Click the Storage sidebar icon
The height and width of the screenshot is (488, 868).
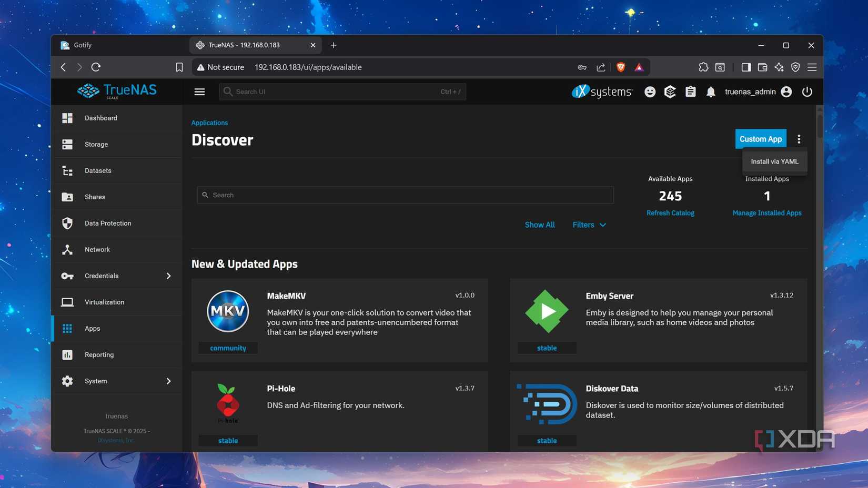coord(67,144)
